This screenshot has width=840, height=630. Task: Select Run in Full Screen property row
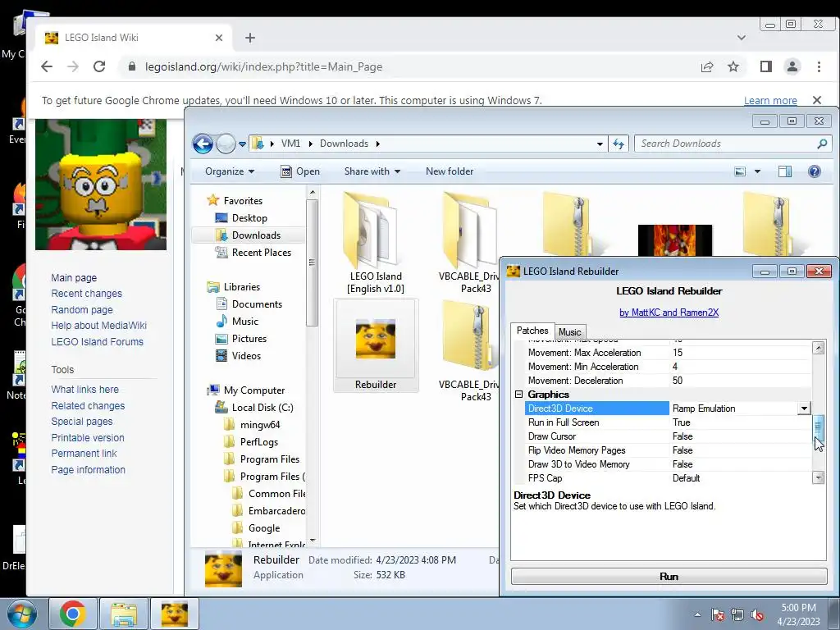point(668,422)
